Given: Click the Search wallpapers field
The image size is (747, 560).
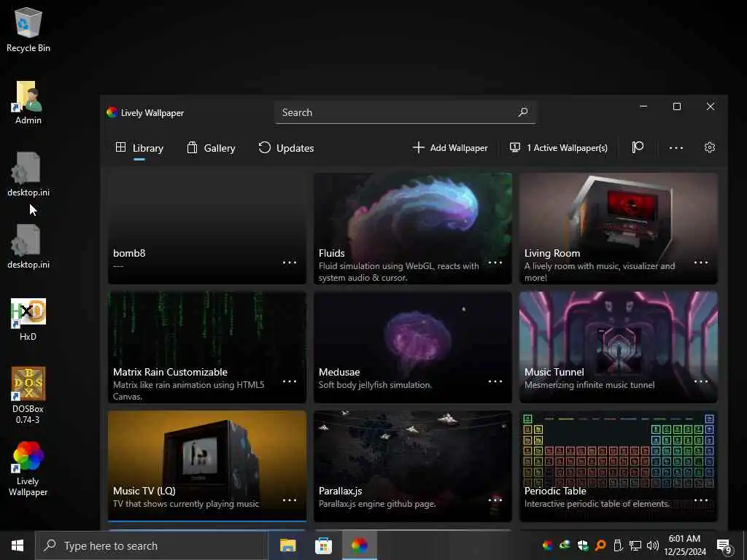Looking at the screenshot, I should [405, 112].
